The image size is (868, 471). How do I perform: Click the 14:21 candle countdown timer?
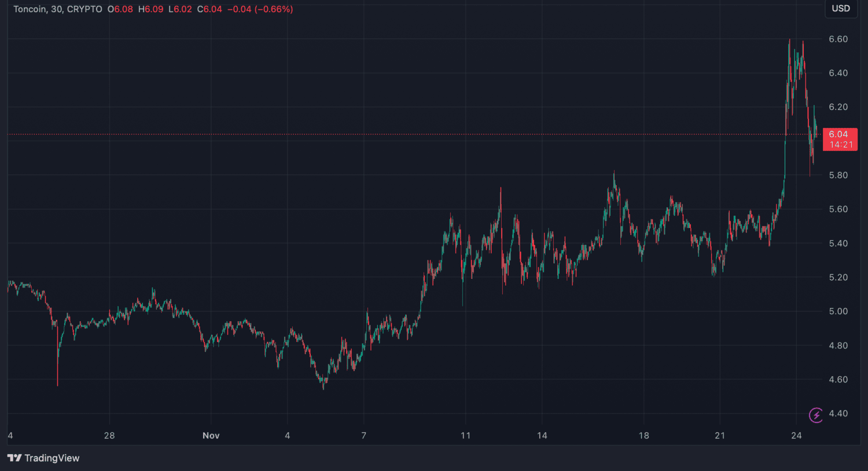click(x=840, y=145)
